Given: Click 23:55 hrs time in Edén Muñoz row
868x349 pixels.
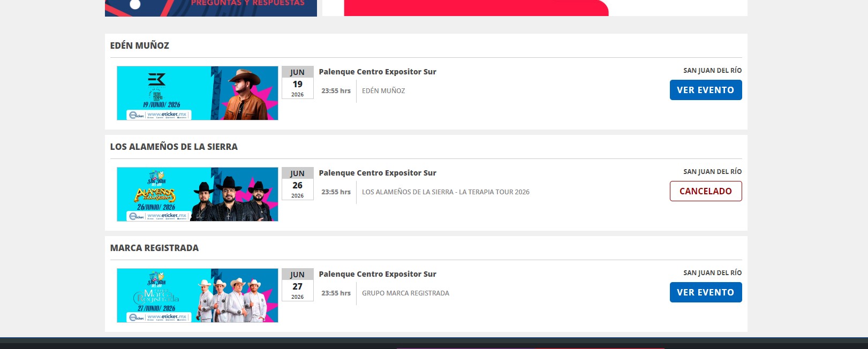Looking at the screenshot, I should 336,91.
